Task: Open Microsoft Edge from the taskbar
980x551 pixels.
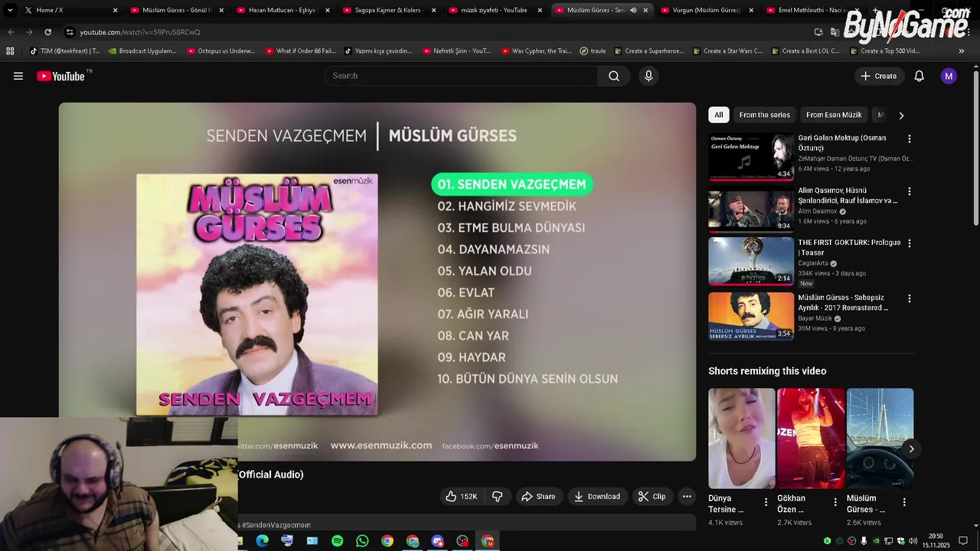Action: pos(262,541)
